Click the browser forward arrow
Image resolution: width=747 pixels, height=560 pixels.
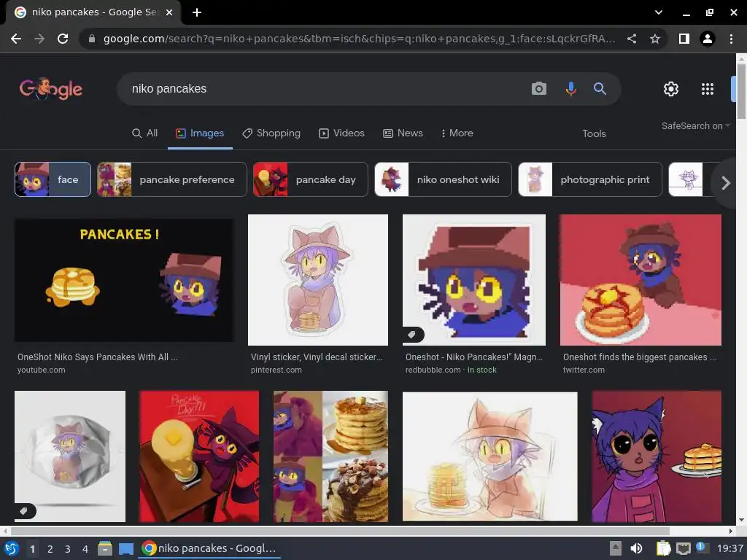click(39, 39)
